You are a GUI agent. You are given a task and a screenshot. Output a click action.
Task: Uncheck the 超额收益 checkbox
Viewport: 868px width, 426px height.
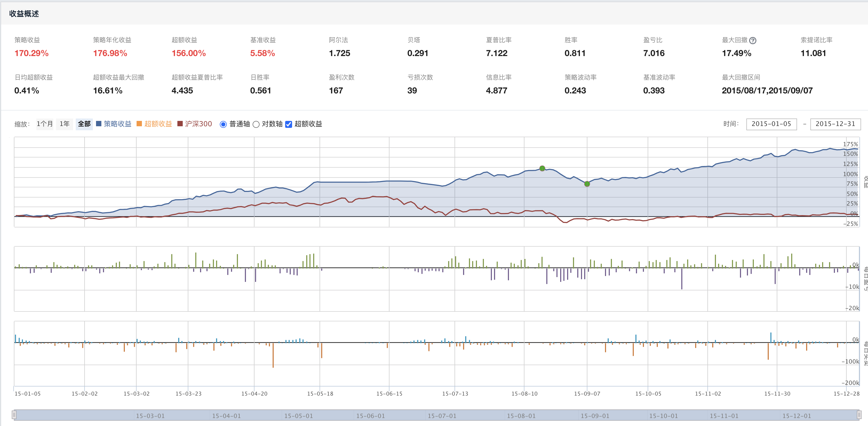289,124
